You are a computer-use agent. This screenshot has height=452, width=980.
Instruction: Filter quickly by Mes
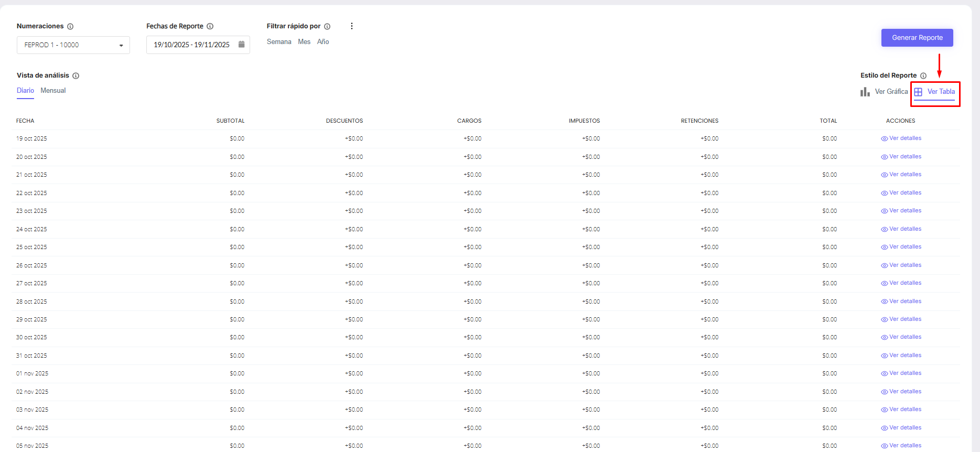click(304, 42)
